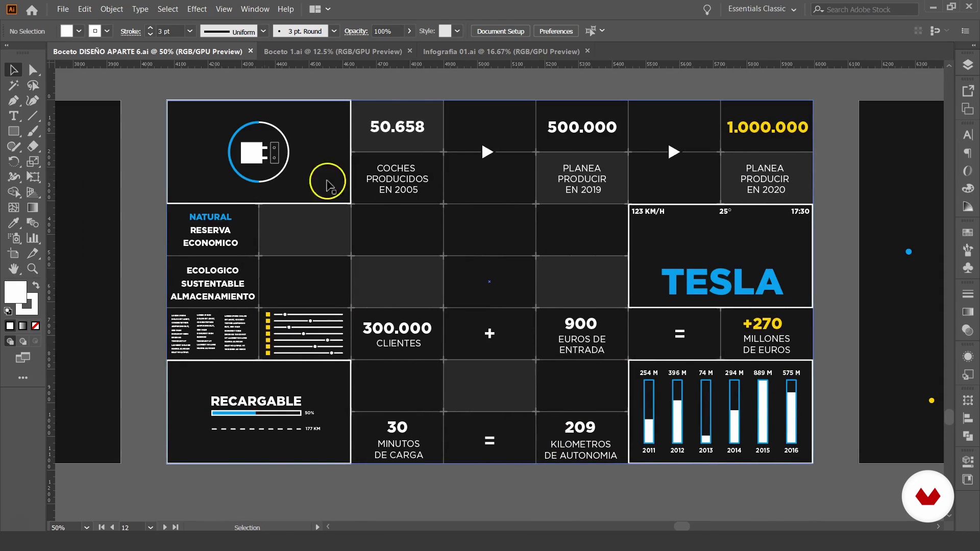The image size is (980, 551).
Task: Set paint mode to Gradient
Action: [x=23, y=326]
